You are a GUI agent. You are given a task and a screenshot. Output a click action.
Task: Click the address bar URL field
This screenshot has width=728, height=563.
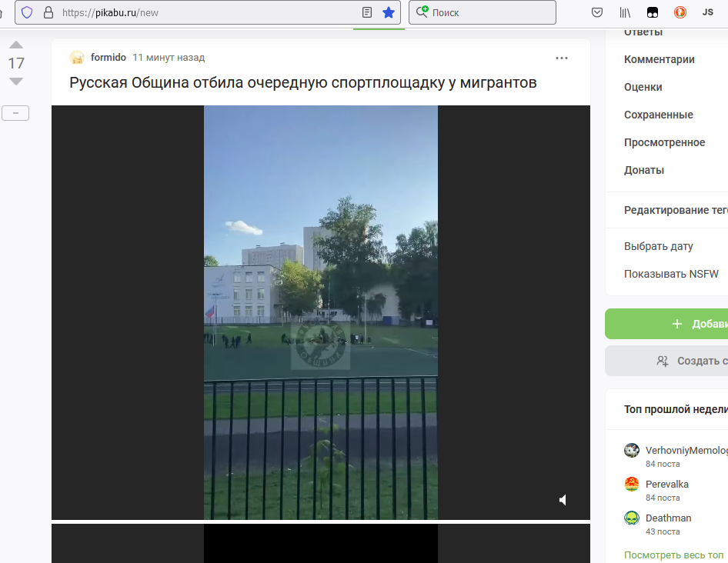click(x=209, y=12)
